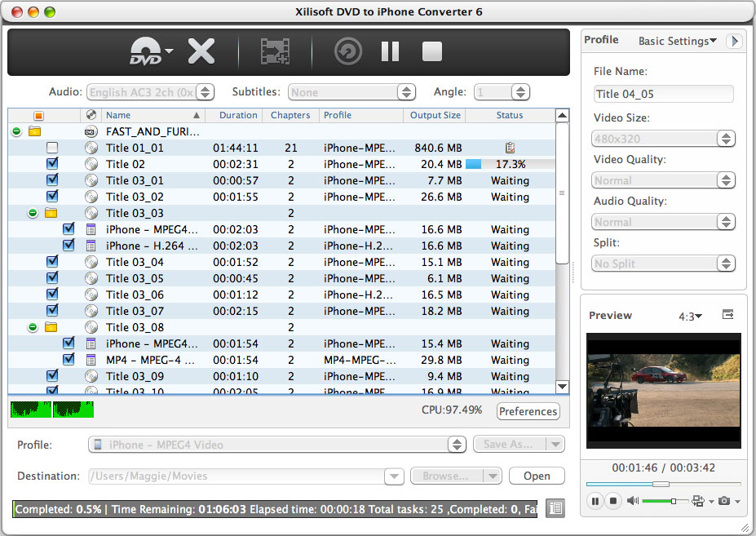Click the DVD icon beside FAST_AND_FURI...
Image resolution: width=756 pixels, height=536 pixels.
pos(91,131)
